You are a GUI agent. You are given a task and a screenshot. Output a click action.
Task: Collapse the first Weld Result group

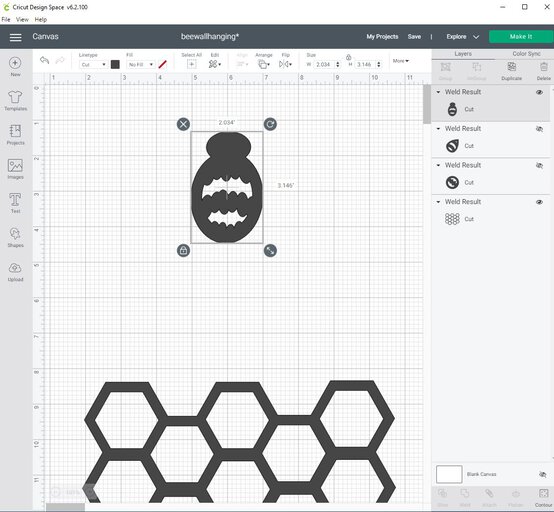[x=438, y=92]
